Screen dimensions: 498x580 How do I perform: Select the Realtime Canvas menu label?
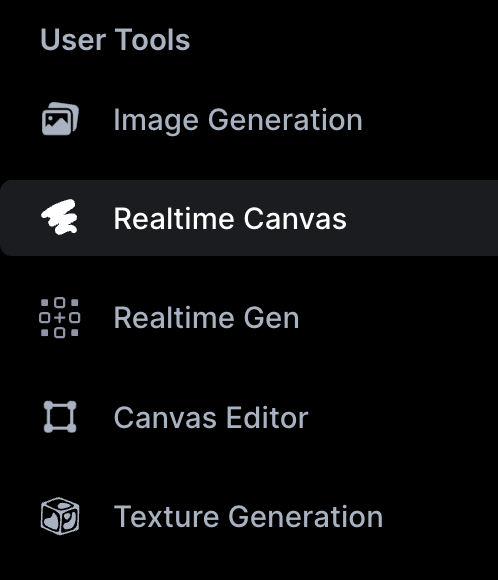(x=230, y=219)
